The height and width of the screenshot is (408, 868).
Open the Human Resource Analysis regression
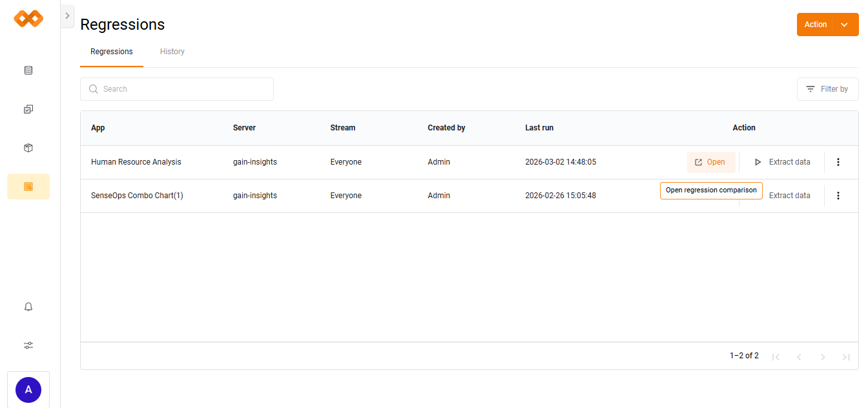711,161
